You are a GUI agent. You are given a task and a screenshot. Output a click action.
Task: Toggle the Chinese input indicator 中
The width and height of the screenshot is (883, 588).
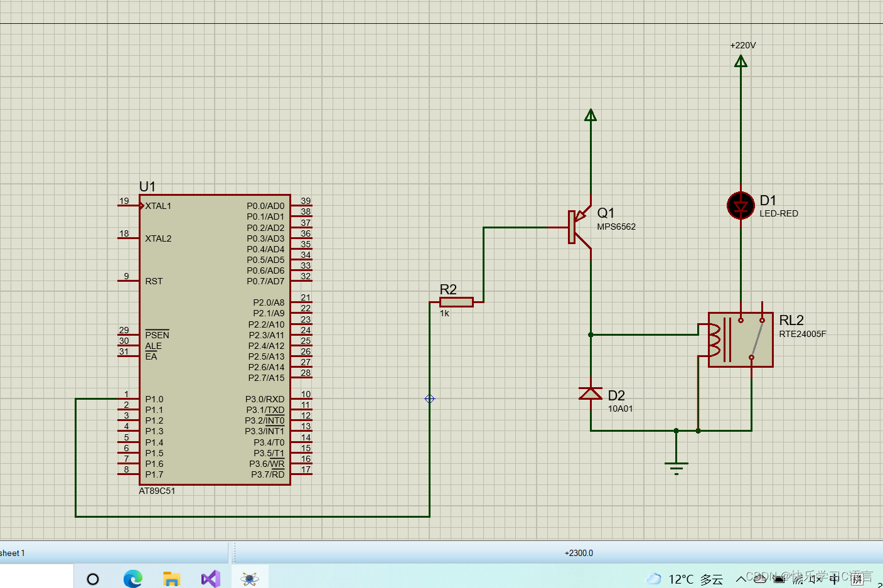(835, 579)
